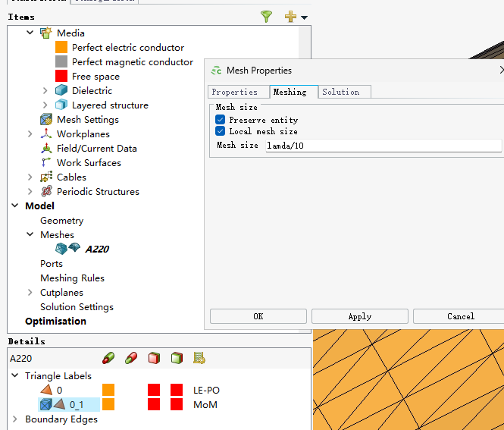Click Perfect electric conductor orange swatch
This screenshot has height=430, width=504.
pos(61,47)
